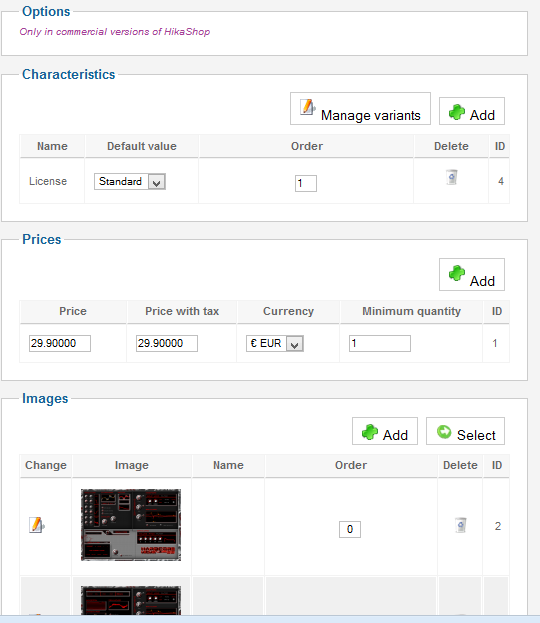The width and height of the screenshot is (540, 623).
Task: Click the Price with tax field
Action: coord(166,343)
